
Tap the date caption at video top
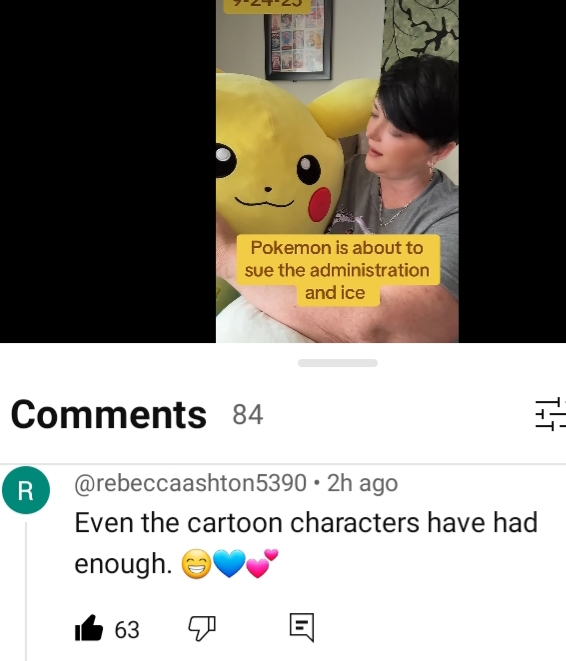pos(268,5)
